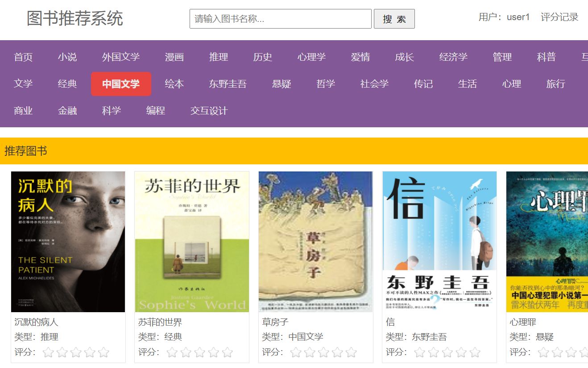Select the highlighted 中国文学 category
This screenshot has width=588, height=368.
pos(121,84)
